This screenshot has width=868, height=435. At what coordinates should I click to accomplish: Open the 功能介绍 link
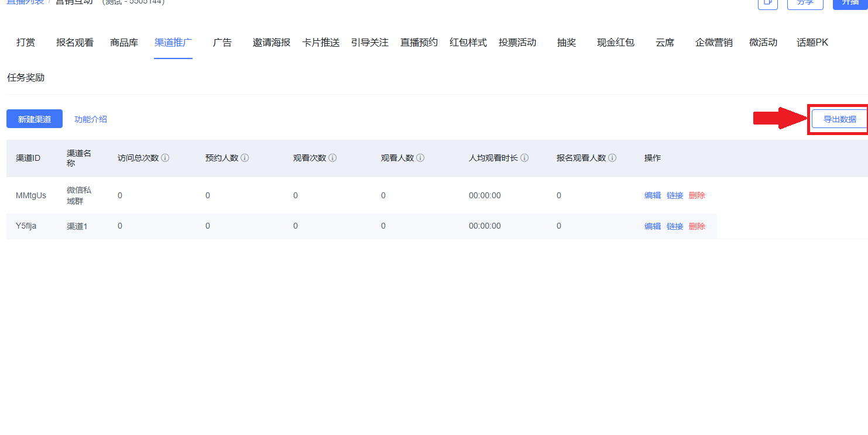click(91, 119)
